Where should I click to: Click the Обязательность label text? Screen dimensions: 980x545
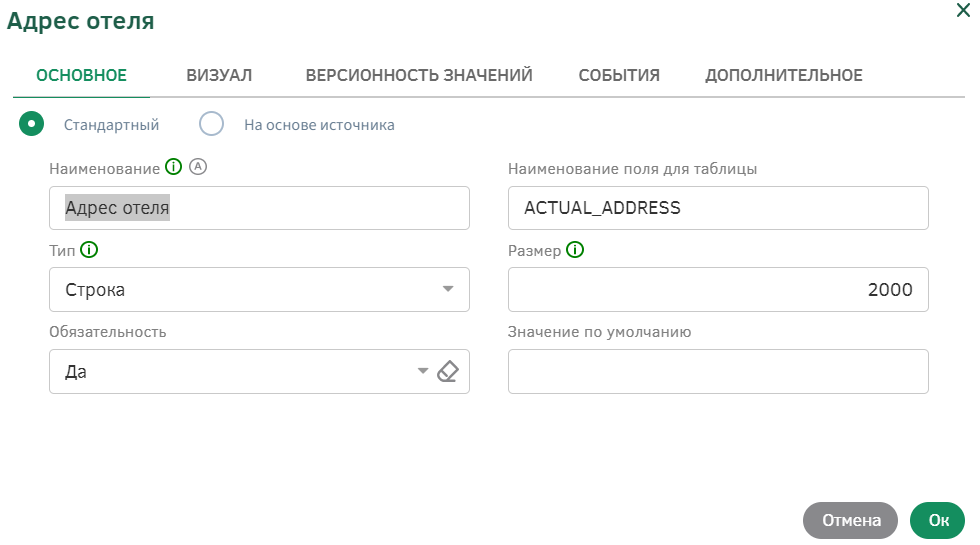[108, 332]
